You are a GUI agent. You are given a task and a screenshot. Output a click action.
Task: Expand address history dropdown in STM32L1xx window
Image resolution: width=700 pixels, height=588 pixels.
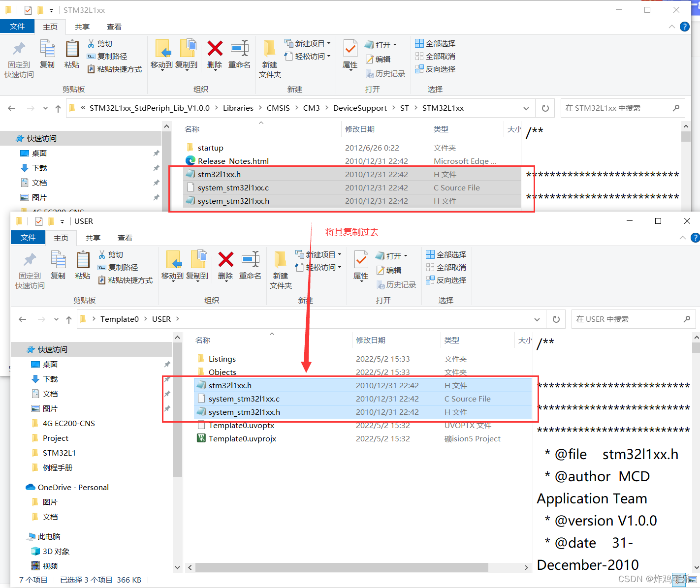[x=526, y=108]
